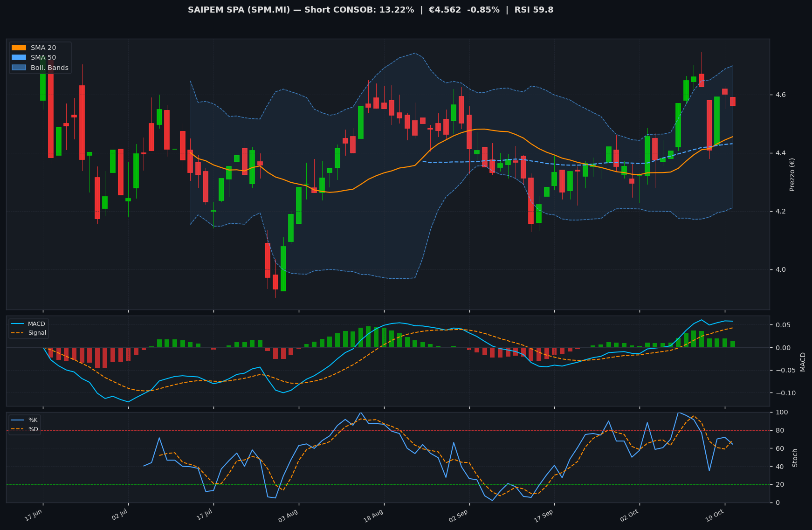Click the "€4.562" price in the title
Image resolution: width=812 pixels, height=530 pixels.
tap(448, 10)
